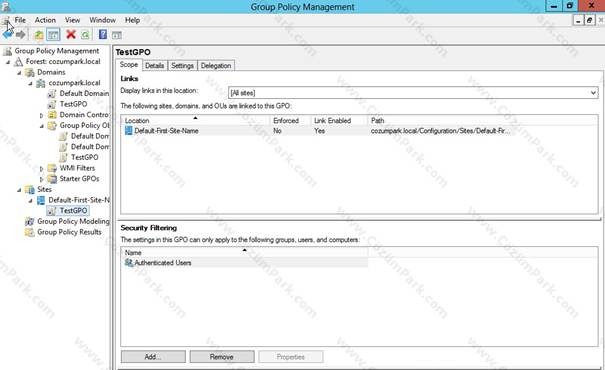605x370 pixels.
Task: Click the Group Policy Results icon
Action: pyautogui.click(x=29, y=232)
